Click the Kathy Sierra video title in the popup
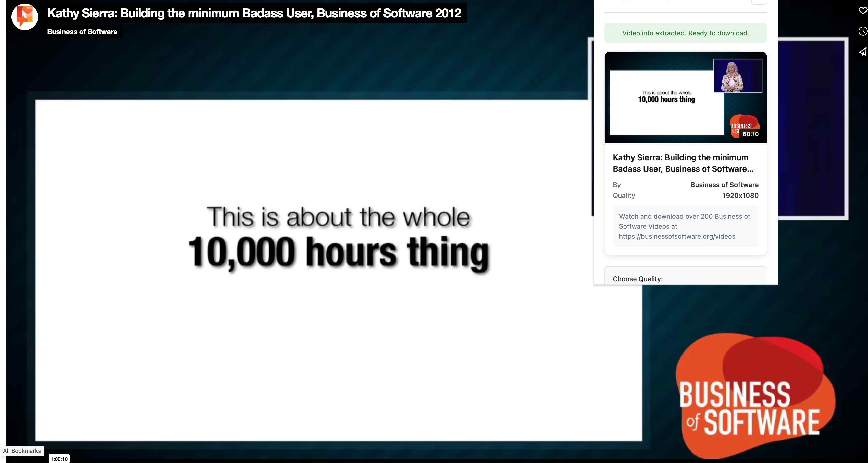The width and height of the screenshot is (868, 463). (683, 163)
